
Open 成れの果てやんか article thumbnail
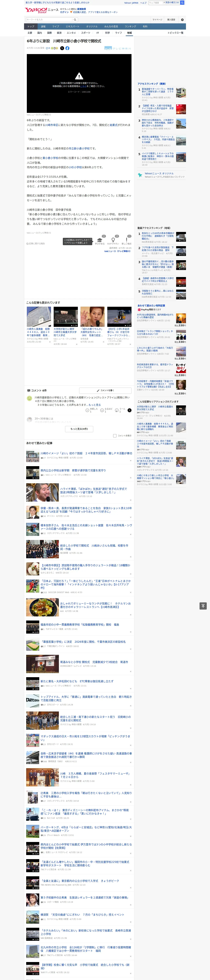coord(92,317)
